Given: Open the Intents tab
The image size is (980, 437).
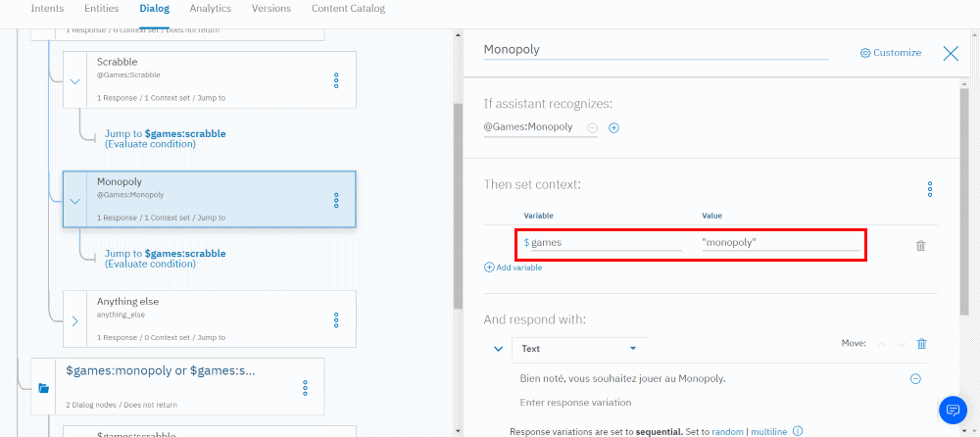Looking at the screenshot, I should click(x=47, y=9).
